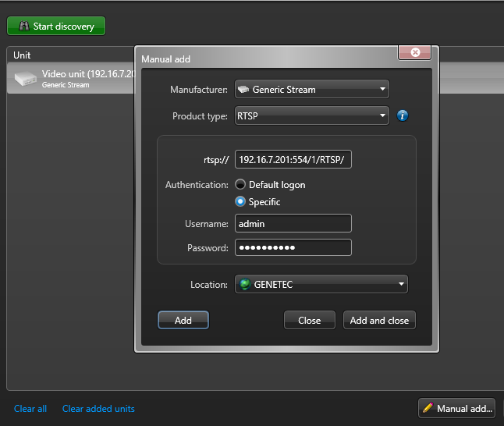The height and width of the screenshot is (426, 504).
Task: Focus the Username input field
Action: (x=293, y=224)
